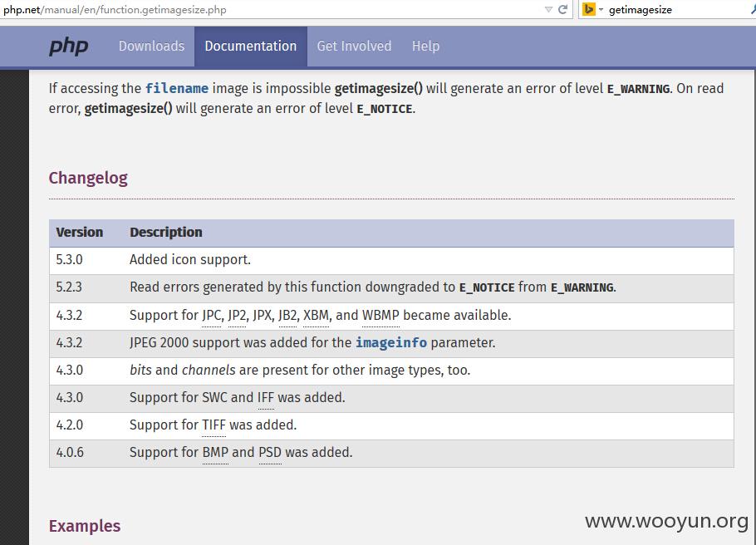Click the magnifier search icon at far right

[753, 10]
